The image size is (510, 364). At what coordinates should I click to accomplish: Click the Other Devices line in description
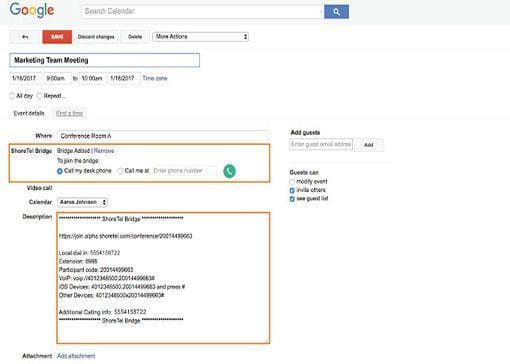point(111,295)
